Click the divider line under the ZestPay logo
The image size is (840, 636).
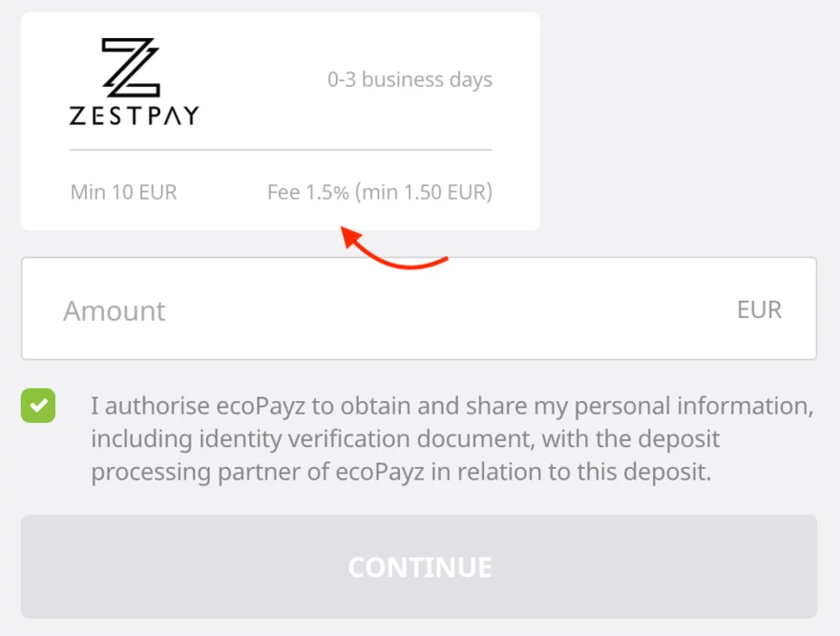point(279,150)
